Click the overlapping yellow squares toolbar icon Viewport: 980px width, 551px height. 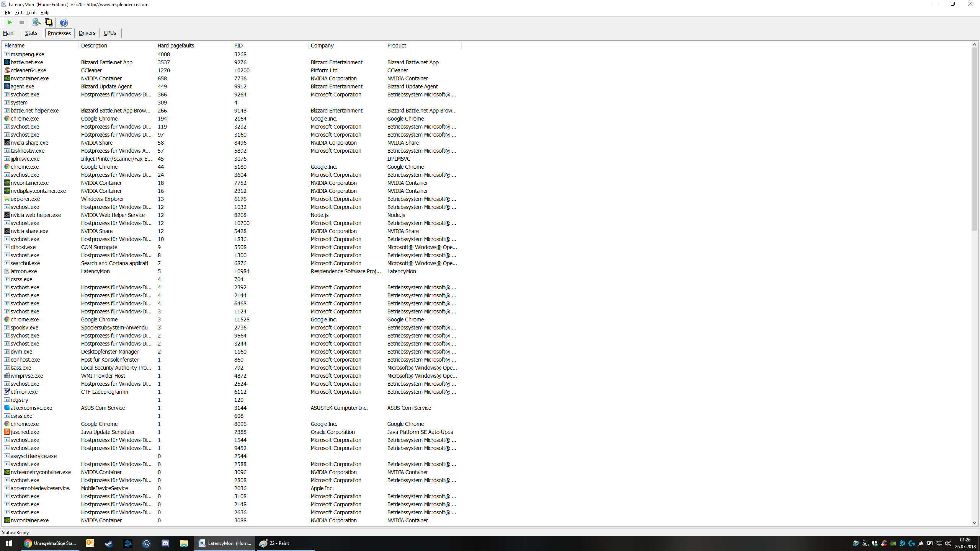pyautogui.click(x=49, y=23)
